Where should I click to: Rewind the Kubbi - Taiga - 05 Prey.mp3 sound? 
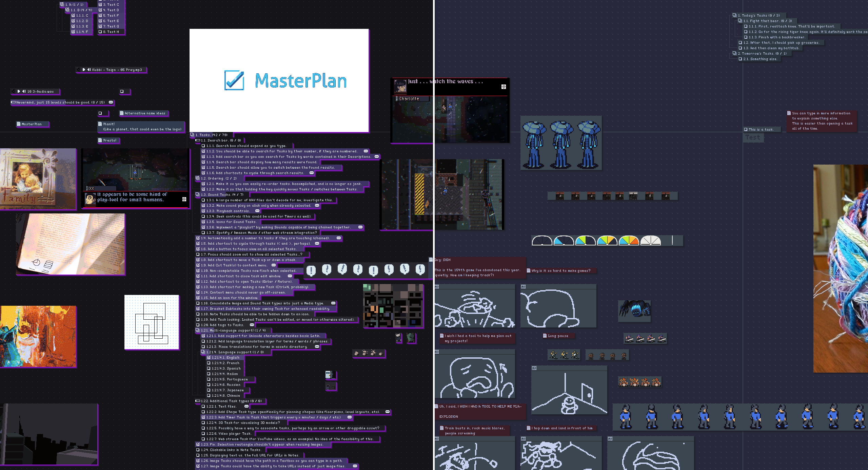click(x=89, y=70)
